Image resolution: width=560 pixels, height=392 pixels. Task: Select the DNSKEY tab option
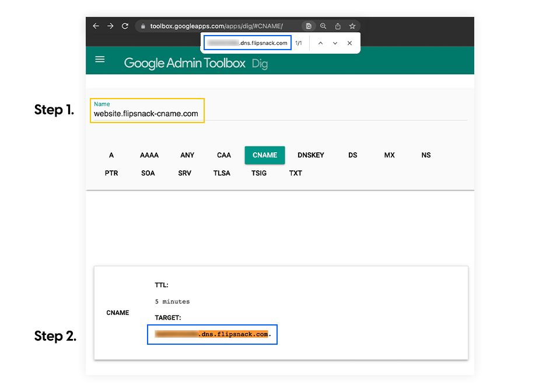[x=311, y=155]
